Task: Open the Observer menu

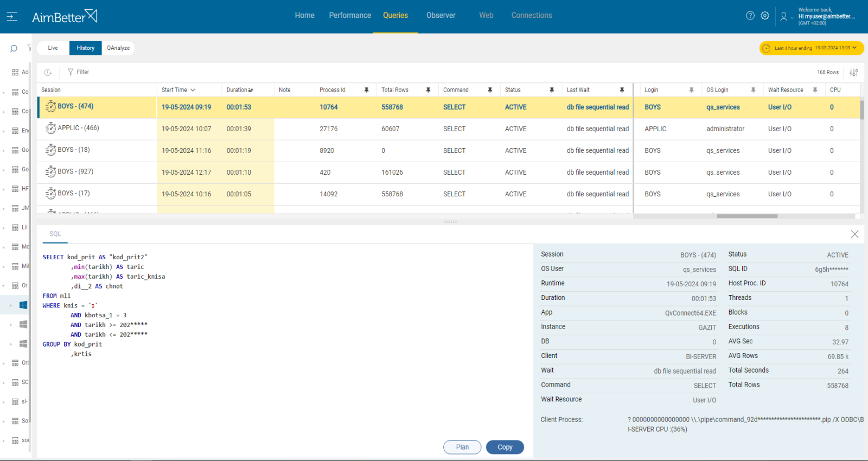Action: tap(441, 16)
